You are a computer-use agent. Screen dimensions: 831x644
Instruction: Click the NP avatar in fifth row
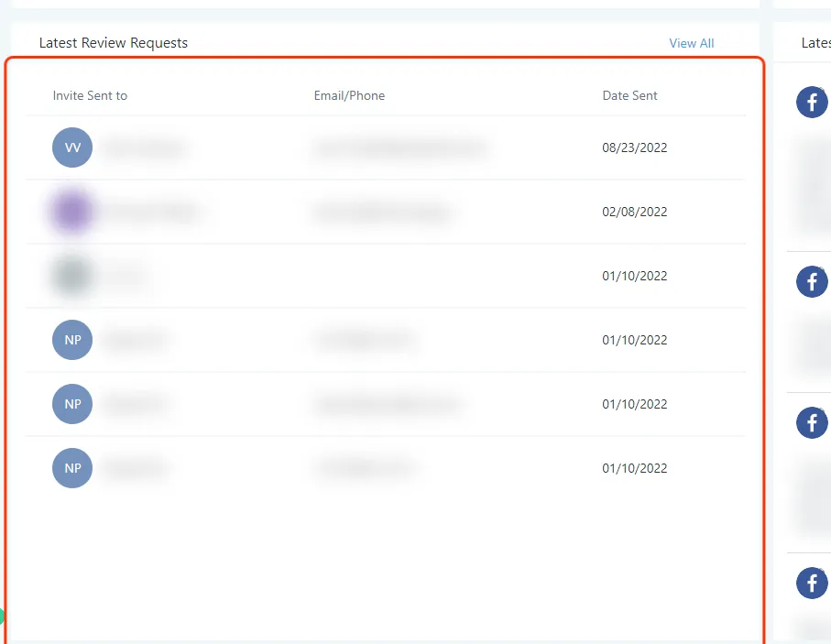tap(72, 404)
